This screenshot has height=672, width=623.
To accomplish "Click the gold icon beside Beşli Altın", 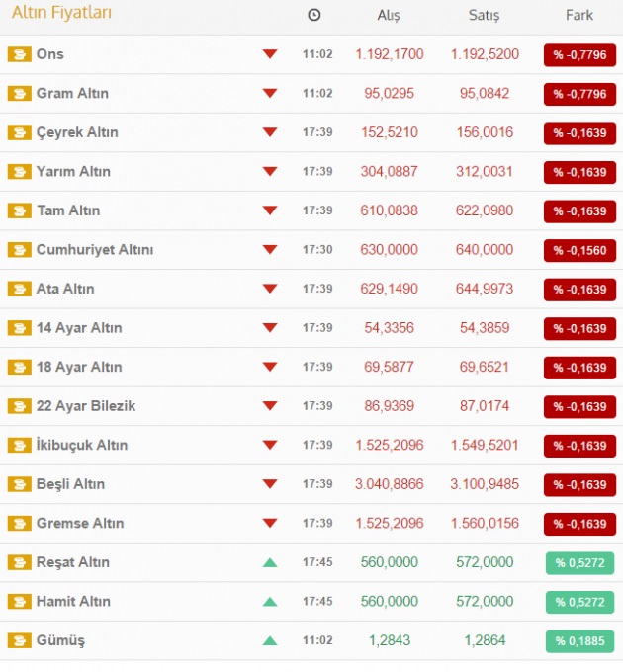I will pos(19,484).
